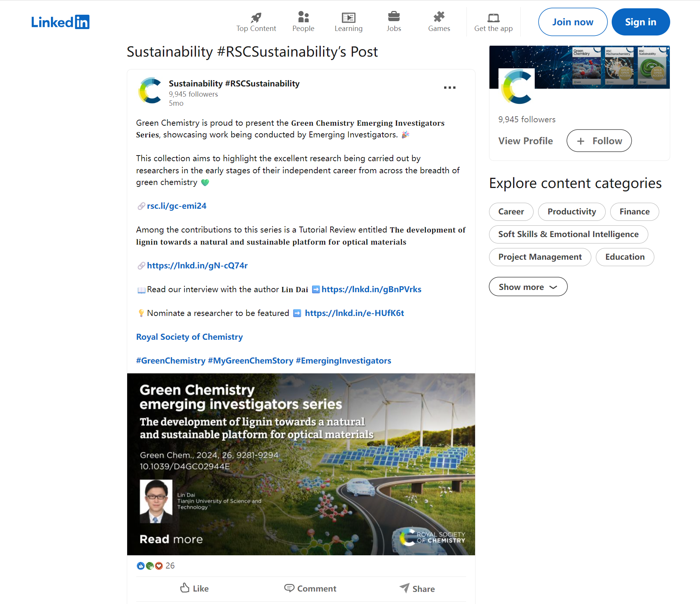Open the Jobs briefcase icon
The height and width of the screenshot is (604, 700).
point(394,17)
